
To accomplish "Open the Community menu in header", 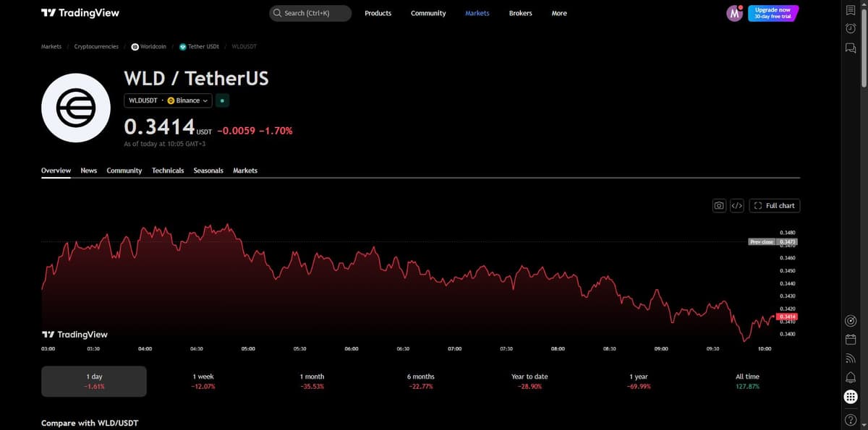I will tap(428, 13).
